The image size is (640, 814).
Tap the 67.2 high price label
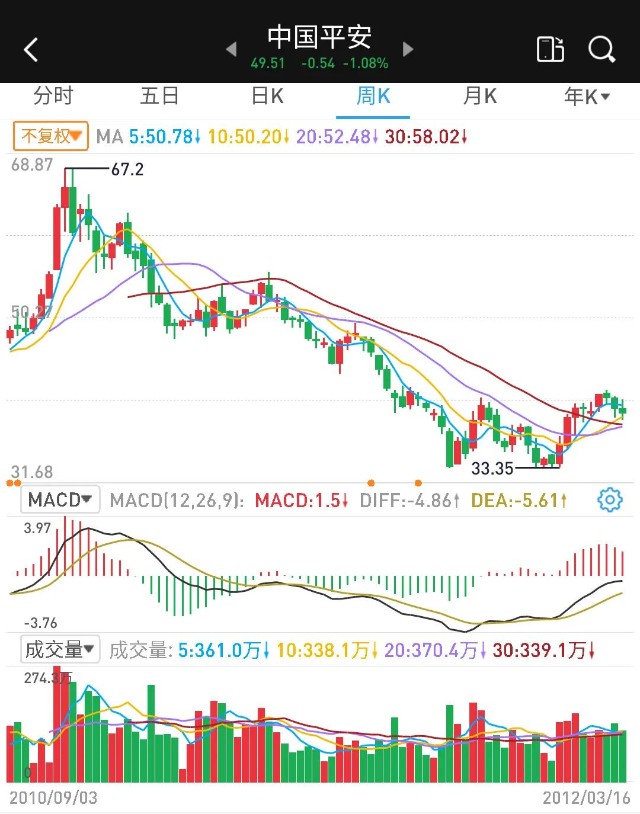[127, 170]
